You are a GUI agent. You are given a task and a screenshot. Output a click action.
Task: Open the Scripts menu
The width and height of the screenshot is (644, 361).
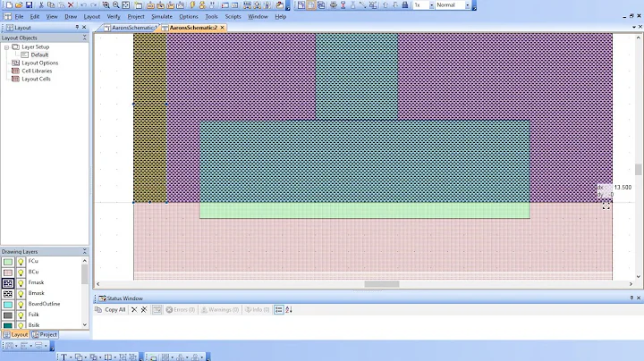(x=233, y=17)
